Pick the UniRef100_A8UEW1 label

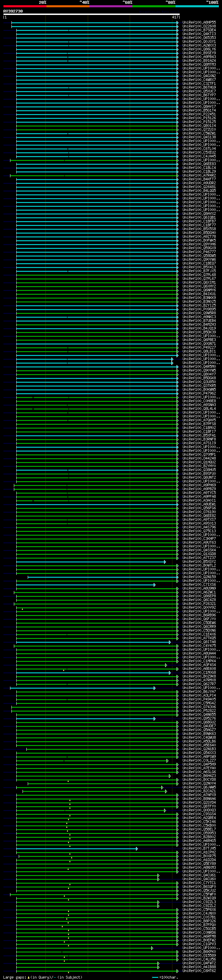coord(199,504)
